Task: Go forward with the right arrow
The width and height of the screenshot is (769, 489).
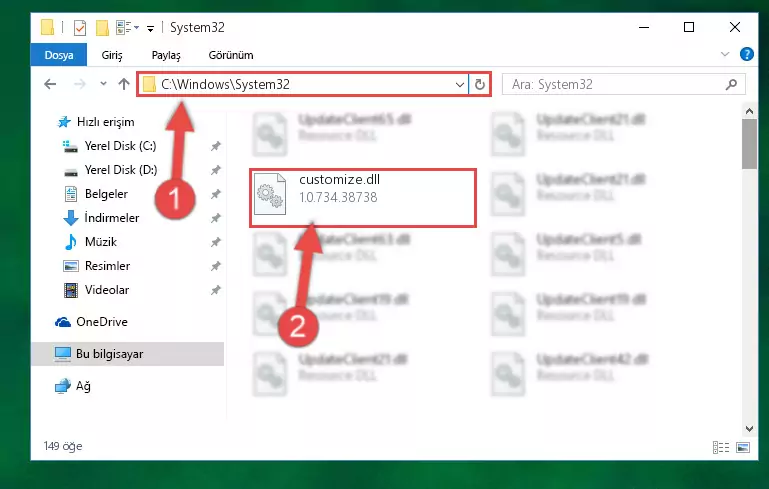Action: coord(79,84)
